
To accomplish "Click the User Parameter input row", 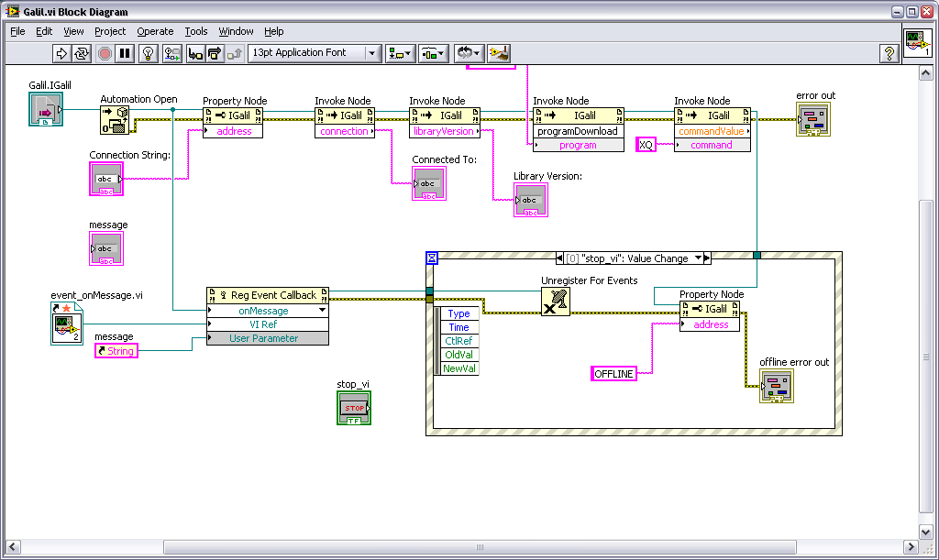I will tap(267, 338).
